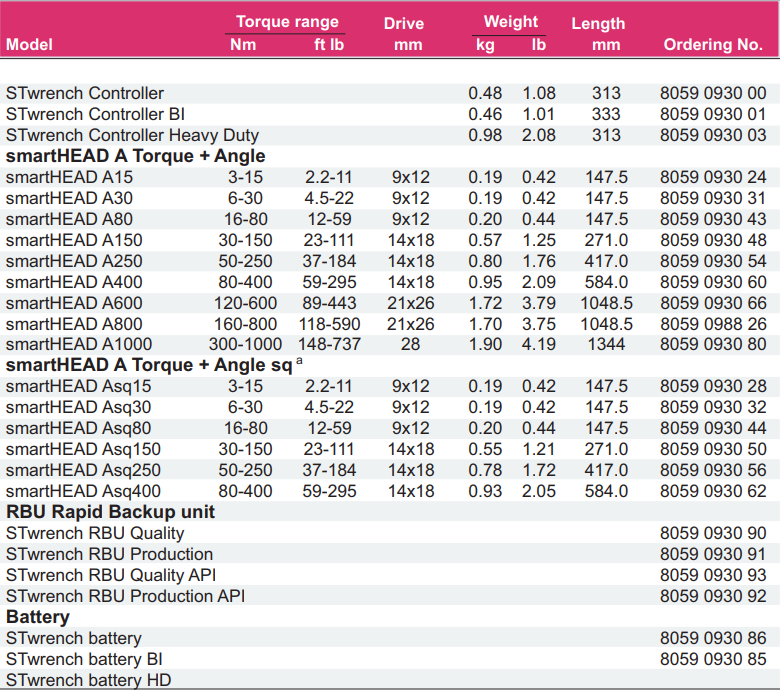Click ordering number 8059 0930 31
Viewport: 780px width, 695px height.
click(x=713, y=198)
